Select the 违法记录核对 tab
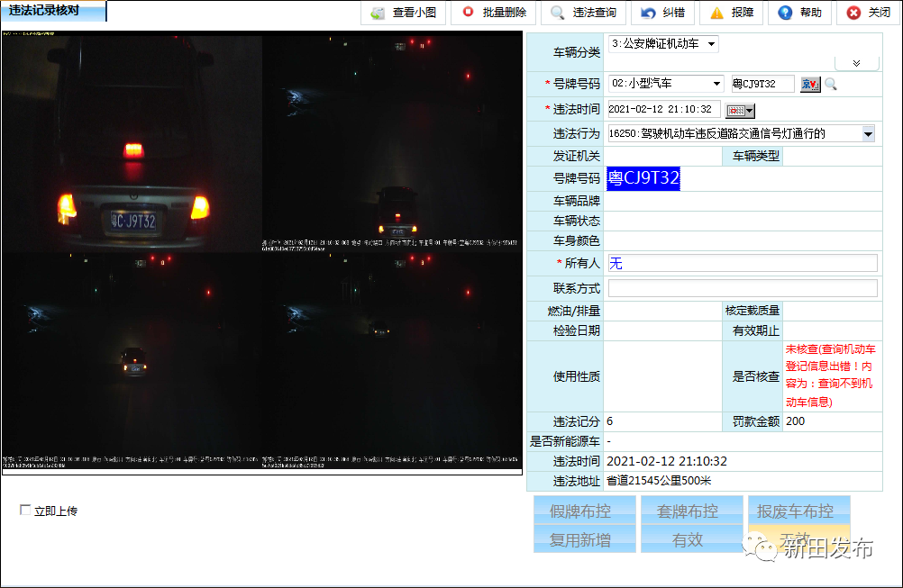The image size is (903, 588). (53, 11)
